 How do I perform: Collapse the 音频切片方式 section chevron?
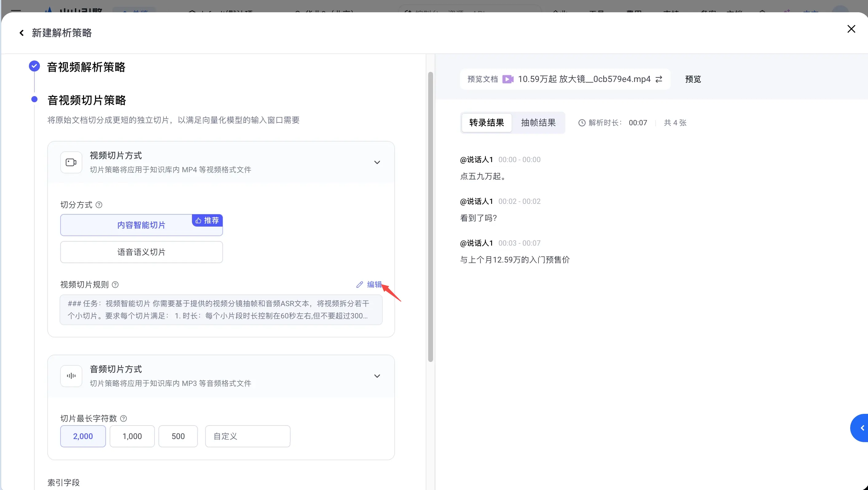point(377,376)
